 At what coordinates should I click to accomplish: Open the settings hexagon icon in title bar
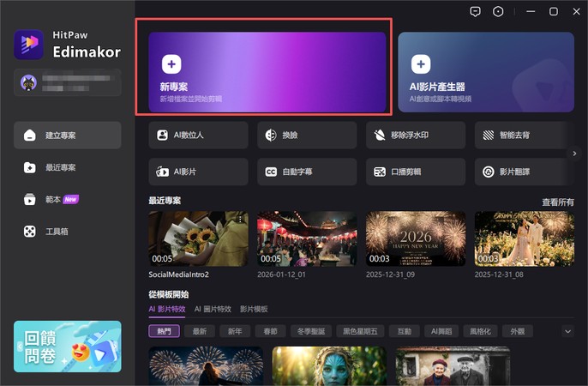[x=498, y=12]
